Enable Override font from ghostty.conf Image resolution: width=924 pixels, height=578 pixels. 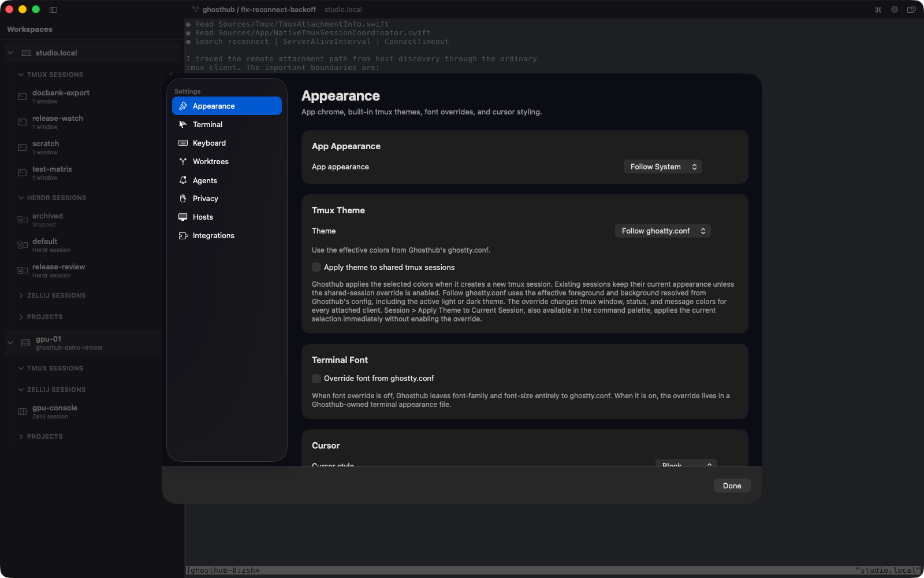click(x=316, y=378)
